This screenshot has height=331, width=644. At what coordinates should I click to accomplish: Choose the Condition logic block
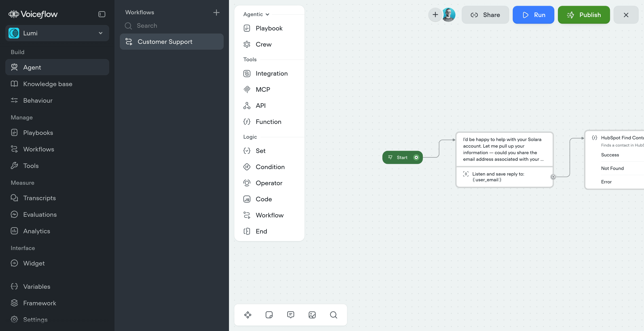click(270, 167)
